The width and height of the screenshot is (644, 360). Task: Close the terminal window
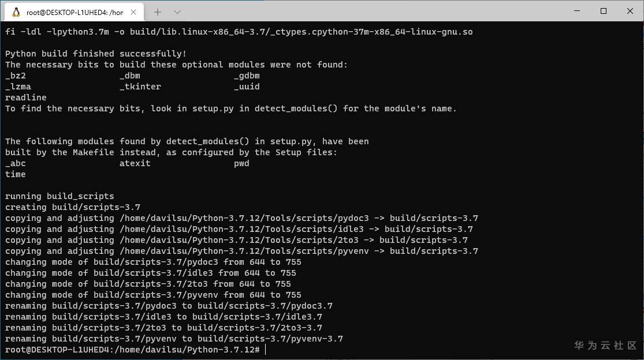coord(630,11)
